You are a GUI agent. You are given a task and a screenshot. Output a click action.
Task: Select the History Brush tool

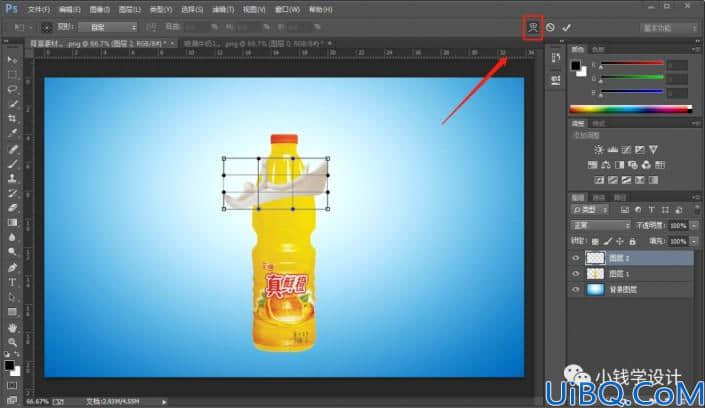pyautogui.click(x=12, y=193)
